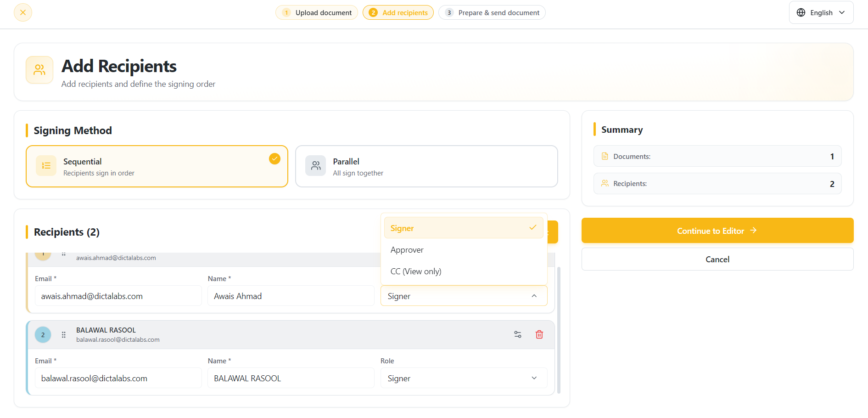The image size is (868, 418).
Task: Click the globe language icon
Action: click(801, 12)
